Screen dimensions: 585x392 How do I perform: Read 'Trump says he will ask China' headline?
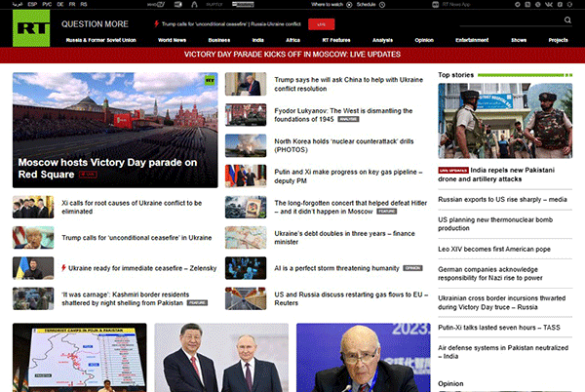click(x=348, y=84)
